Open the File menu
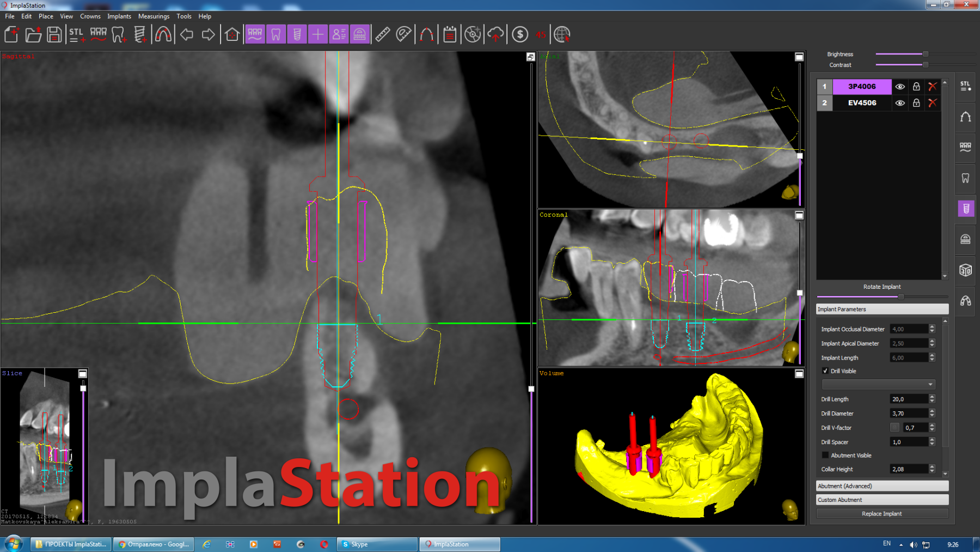Viewport: 980px width, 552px height. click(x=10, y=16)
